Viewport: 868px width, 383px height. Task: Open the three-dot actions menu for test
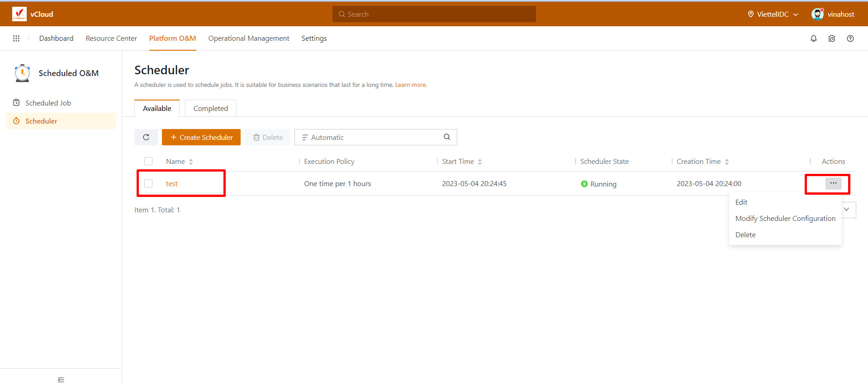click(x=833, y=183)
